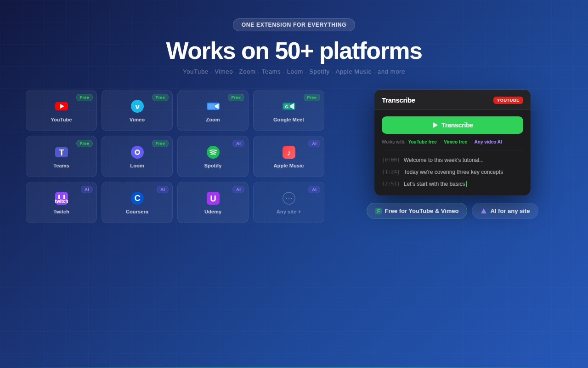
Task: Click transcript line 'Let's start with the basics'
Action: pyautogui.click(x=435, y=184)
